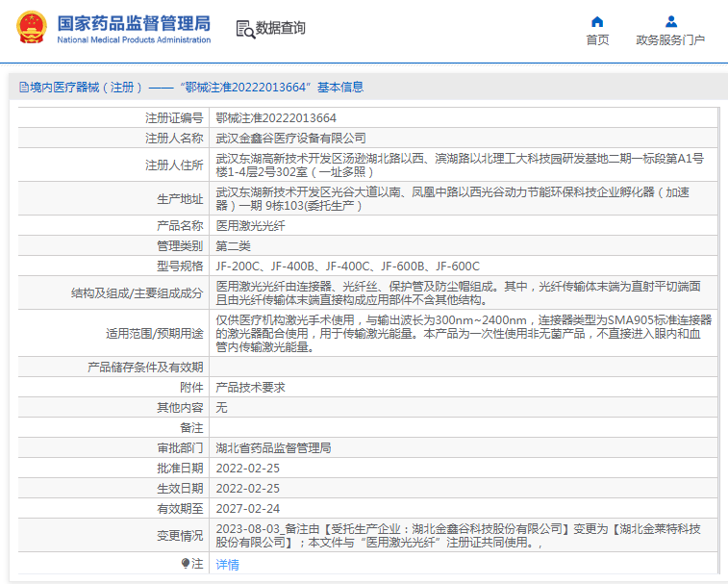728x584 pixels.
Task: Click the 生效日期 value 2022-02-25
Action: (248, 489)
